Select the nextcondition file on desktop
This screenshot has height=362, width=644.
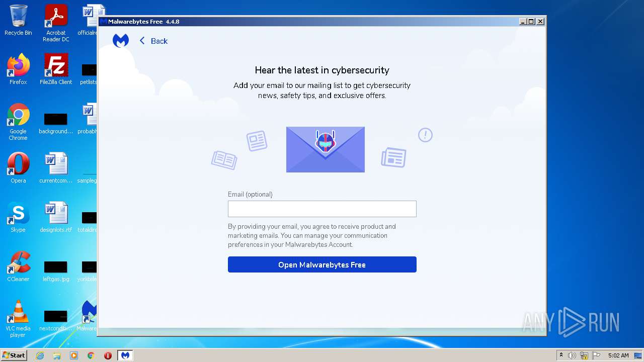pyautogui.click(x=56, y=320)
